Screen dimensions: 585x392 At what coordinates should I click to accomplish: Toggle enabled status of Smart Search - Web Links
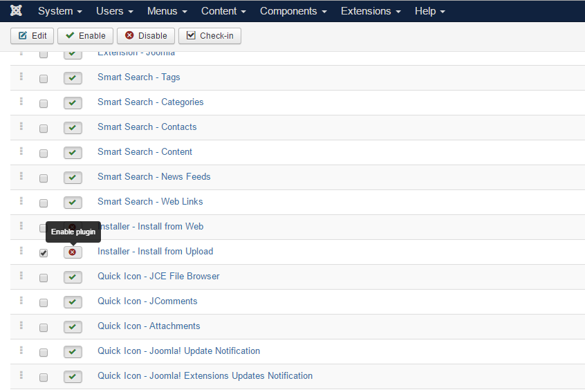pyautogui.click(x=73, y=203)
